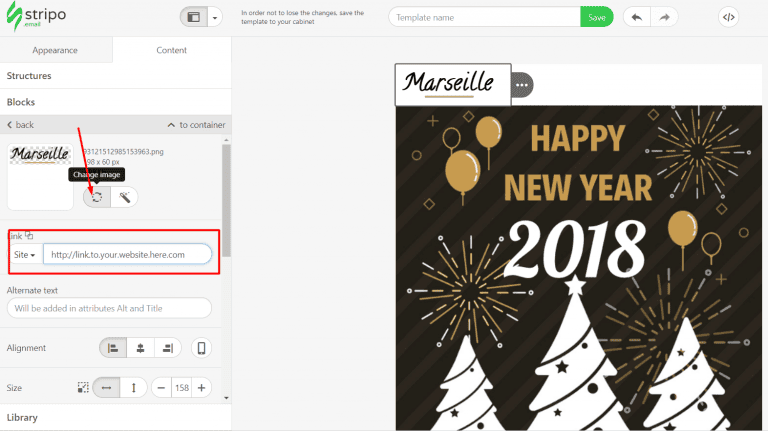Open the three-dots menu beside Marseille logo
The width and height of the screenshot is (768, 431).
point(521,85)
